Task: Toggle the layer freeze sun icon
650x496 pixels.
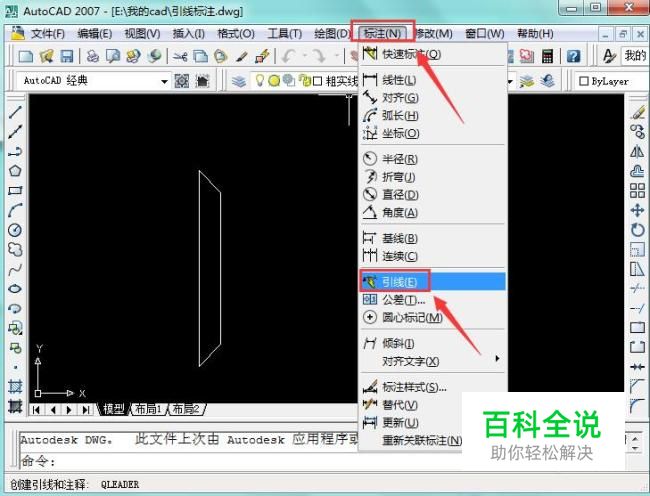Action: point(274,81)
